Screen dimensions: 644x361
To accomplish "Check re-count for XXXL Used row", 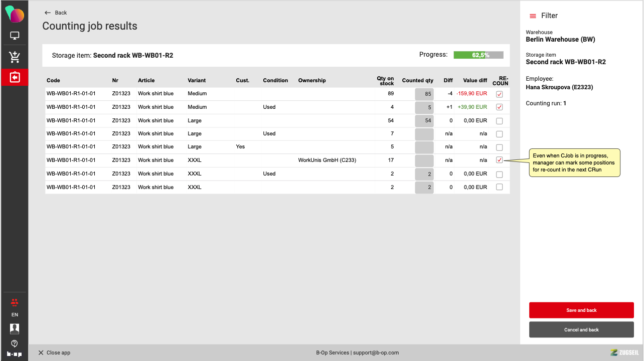I will pyautogui.click(x=499, y=174).
